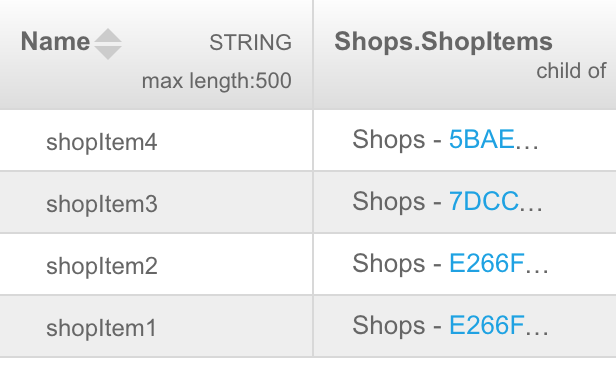Select the shopItem4 name cell

pos(156,140)
